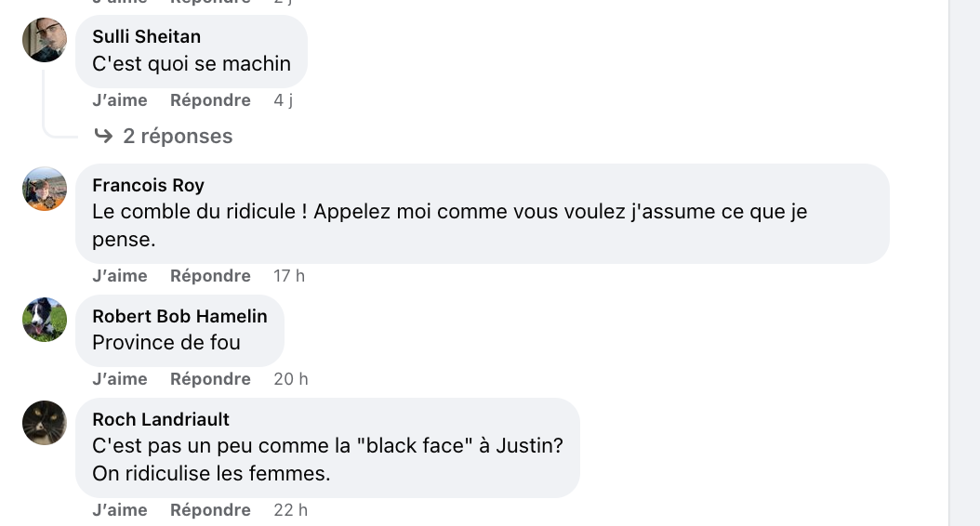Open Roch Landriault name link
The width and height of the screenshot is (980, 526).
[x=161, y=419]
